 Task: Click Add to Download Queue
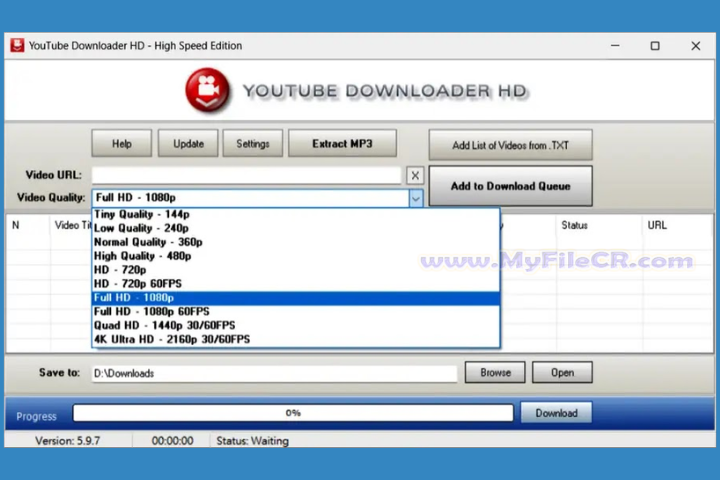coord(510,186)
